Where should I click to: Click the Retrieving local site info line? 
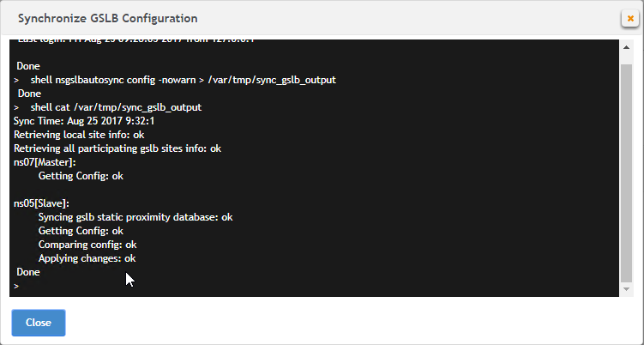pos(79,135)
